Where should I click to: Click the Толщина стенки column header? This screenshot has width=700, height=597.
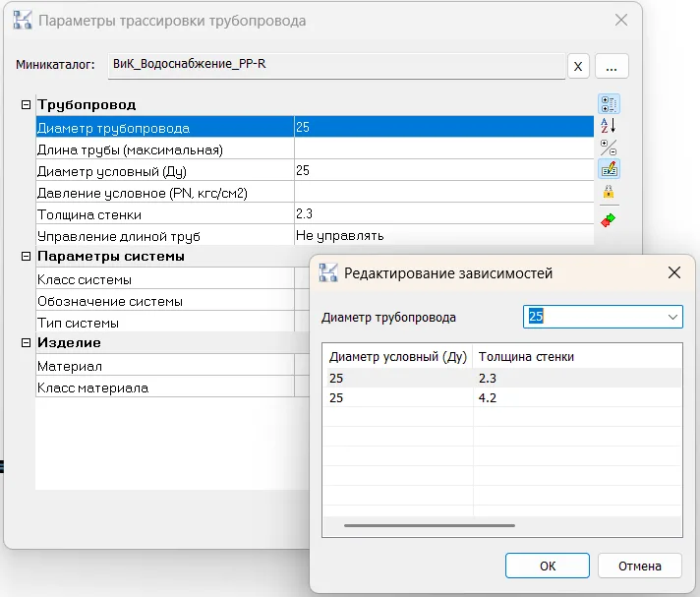576,356
